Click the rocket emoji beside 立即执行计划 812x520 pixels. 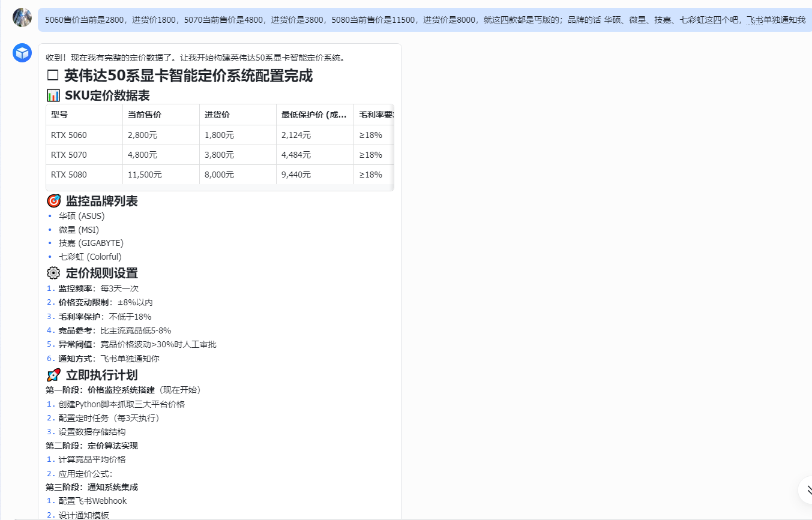pyautogui.click(x=53, y=375)
